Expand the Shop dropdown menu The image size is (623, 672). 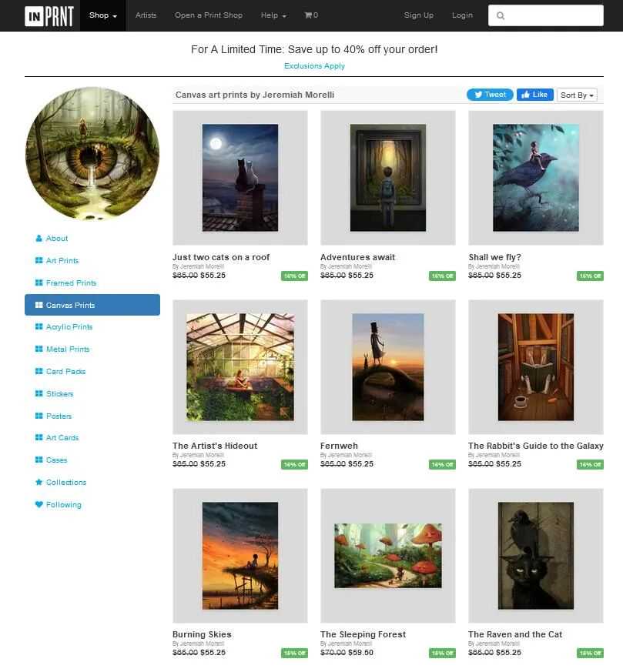coord(103,15)
